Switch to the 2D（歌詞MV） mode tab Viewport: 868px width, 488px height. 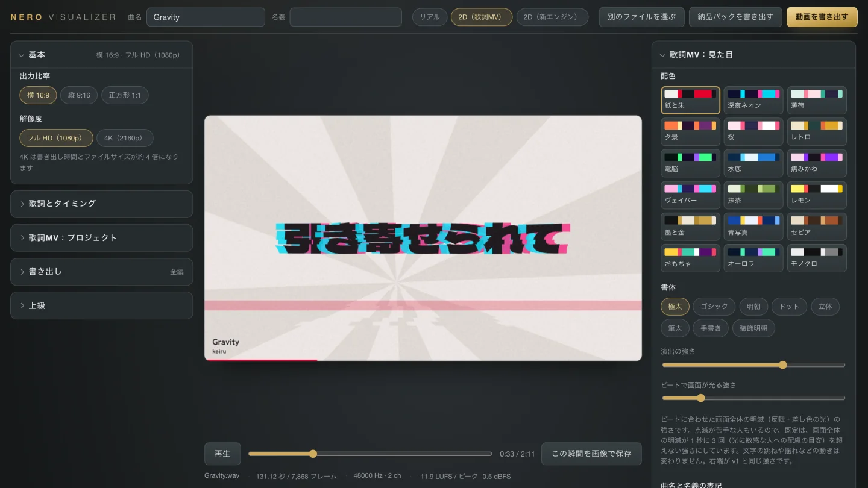tap(482, 17)
